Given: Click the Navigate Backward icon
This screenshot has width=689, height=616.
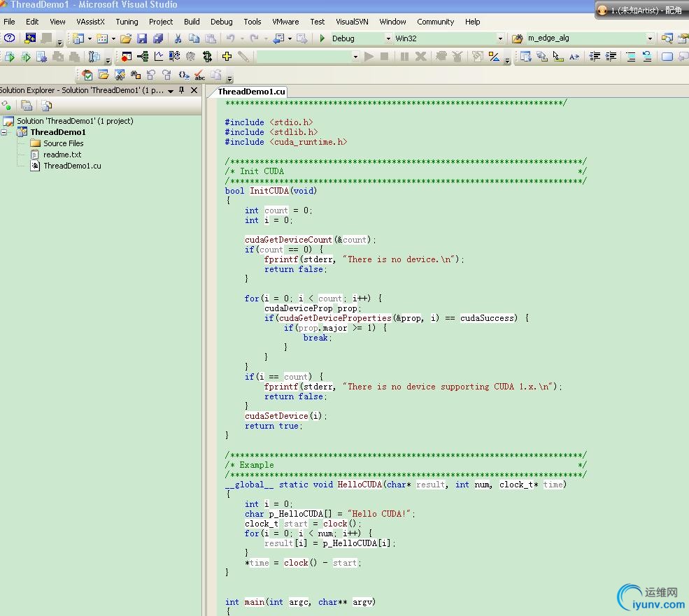Looking at the screenshot, I should 278,38.
